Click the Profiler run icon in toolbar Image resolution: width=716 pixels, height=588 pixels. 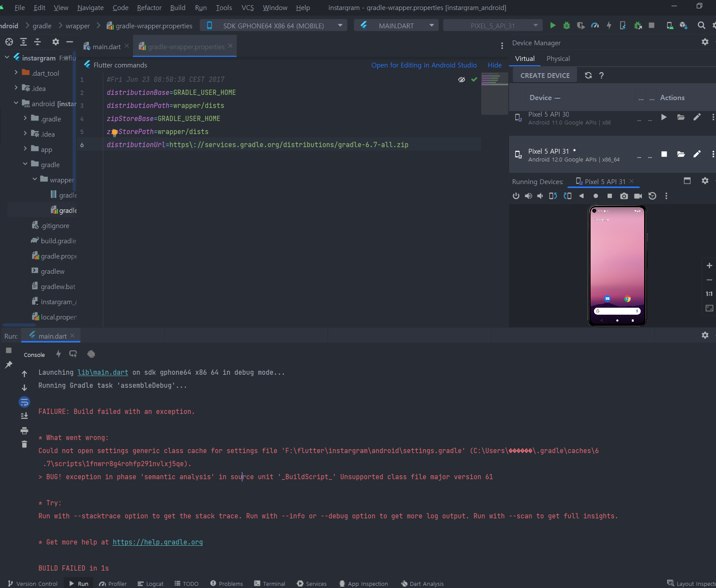(594, 26)
